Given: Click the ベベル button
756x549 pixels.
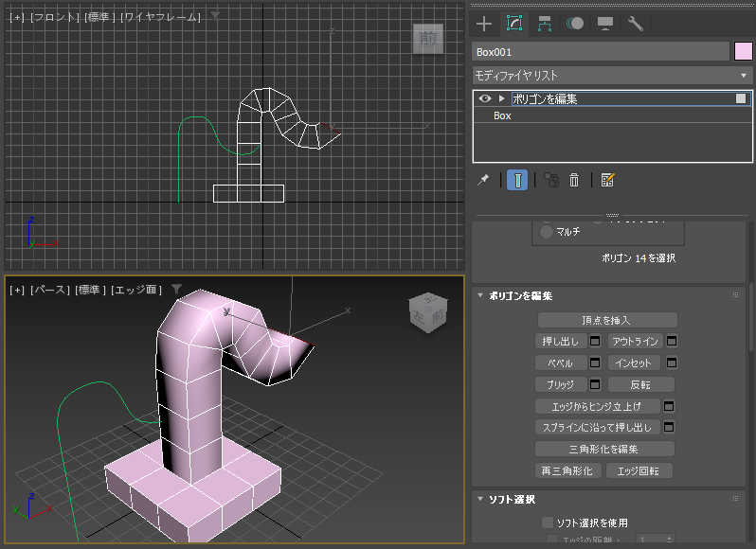Looking at the screenshot, I should pos(561,363).
